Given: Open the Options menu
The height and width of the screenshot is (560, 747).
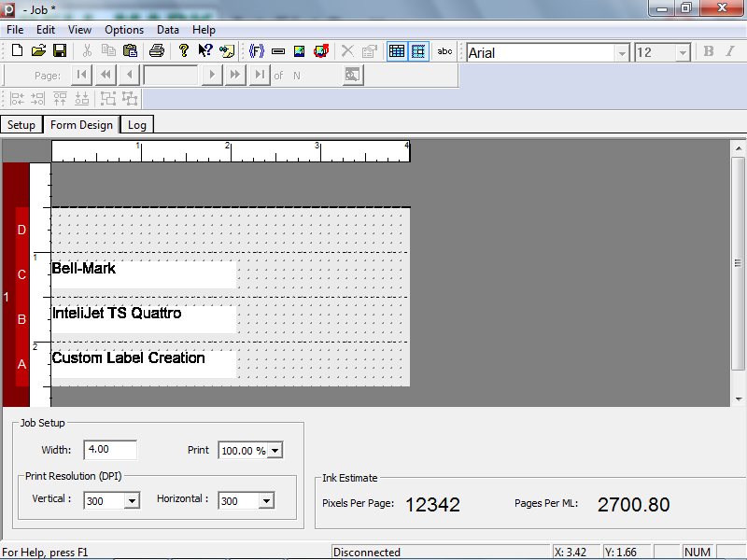Looking at the screenshot, I should click(x=124, y=30).
